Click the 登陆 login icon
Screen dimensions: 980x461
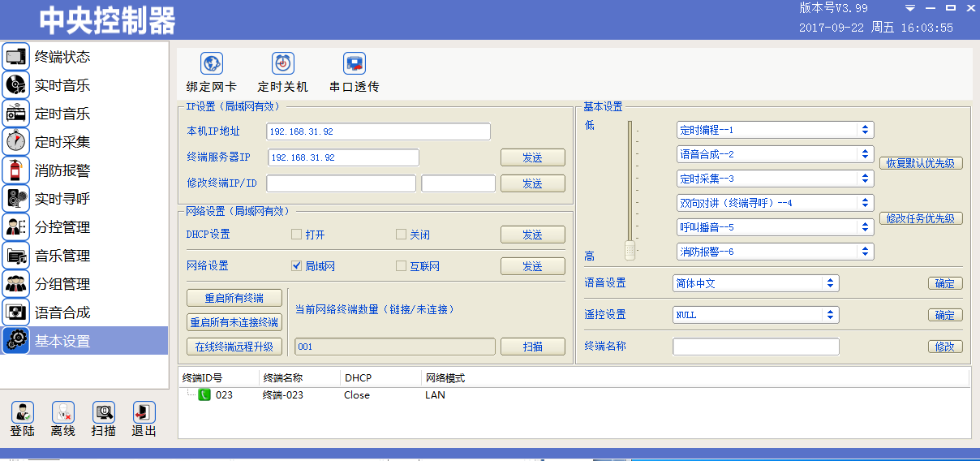[x=23, y=411]
